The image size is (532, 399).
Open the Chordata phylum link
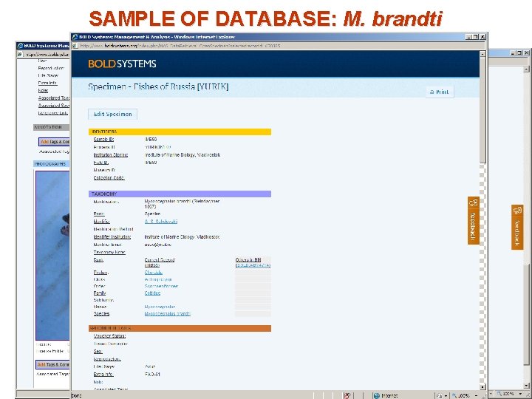(154, 273)
